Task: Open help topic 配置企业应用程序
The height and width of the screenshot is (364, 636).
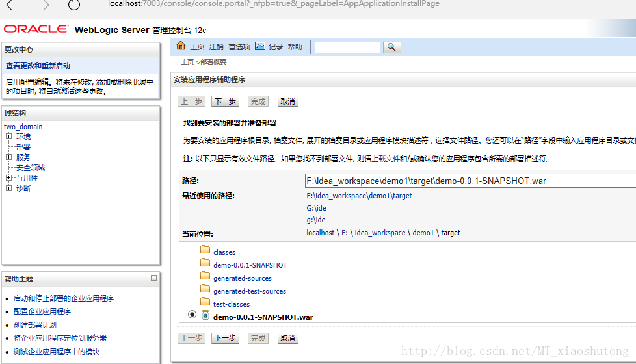Action: 42,311
